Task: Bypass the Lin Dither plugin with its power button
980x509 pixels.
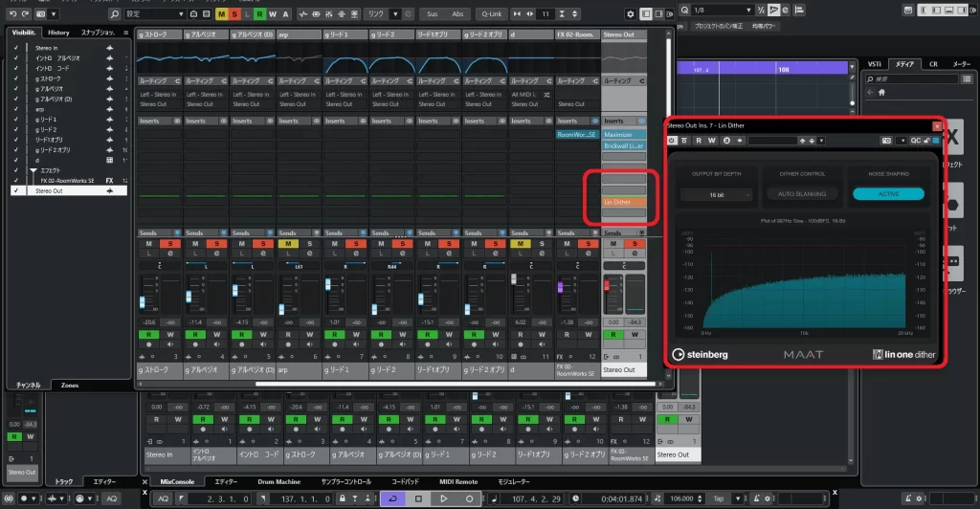Action: (x=673, y=141)
